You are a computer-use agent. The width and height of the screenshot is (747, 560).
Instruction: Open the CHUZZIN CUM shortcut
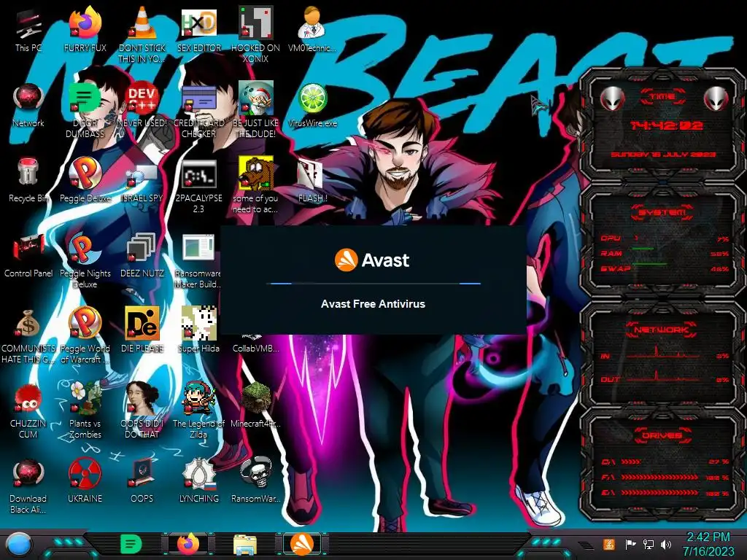click(x=28, y=399)
